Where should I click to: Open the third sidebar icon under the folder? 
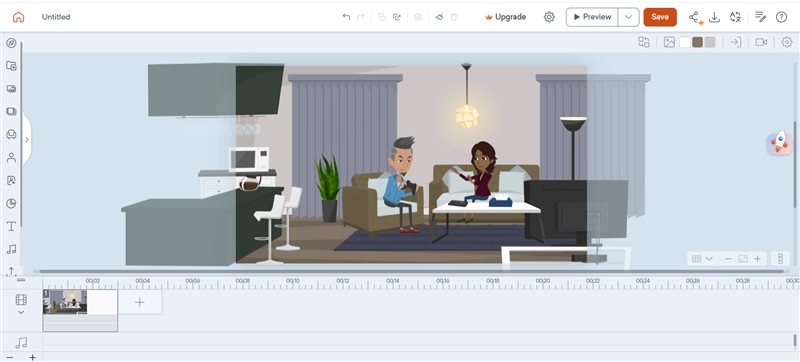pyautogui.click(x=11, y=89)
